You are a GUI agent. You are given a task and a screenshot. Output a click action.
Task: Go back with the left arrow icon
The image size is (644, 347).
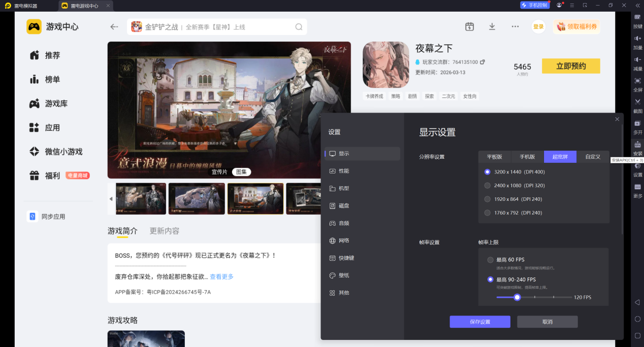(114, 27)
